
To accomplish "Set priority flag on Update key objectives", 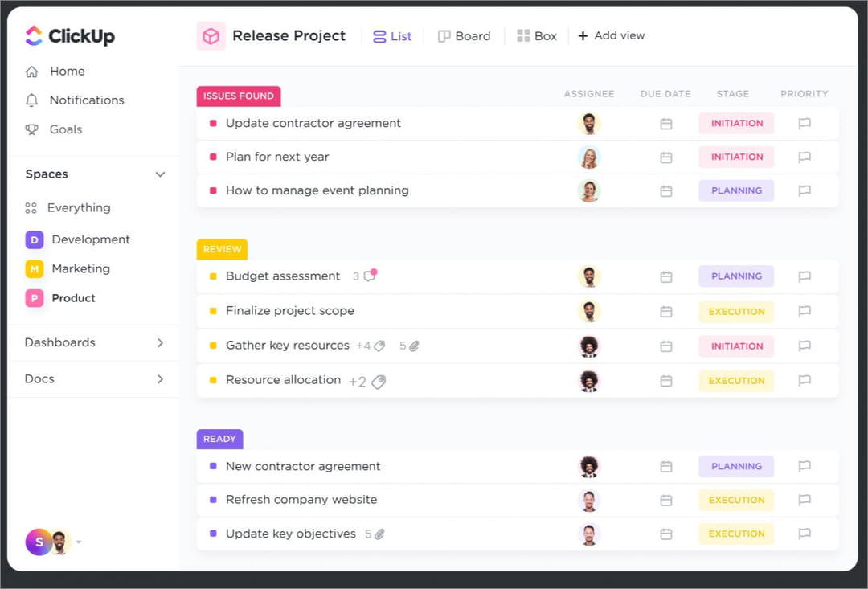I will [805, 534].
